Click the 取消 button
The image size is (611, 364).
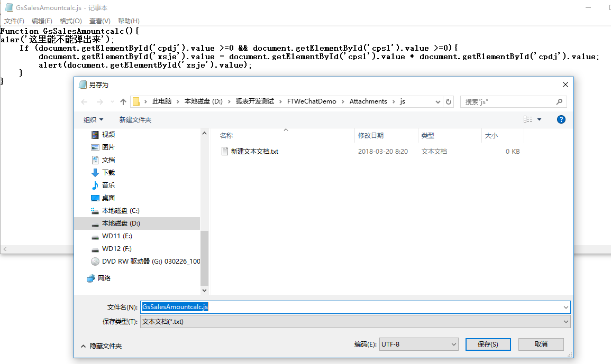[541, 344]
